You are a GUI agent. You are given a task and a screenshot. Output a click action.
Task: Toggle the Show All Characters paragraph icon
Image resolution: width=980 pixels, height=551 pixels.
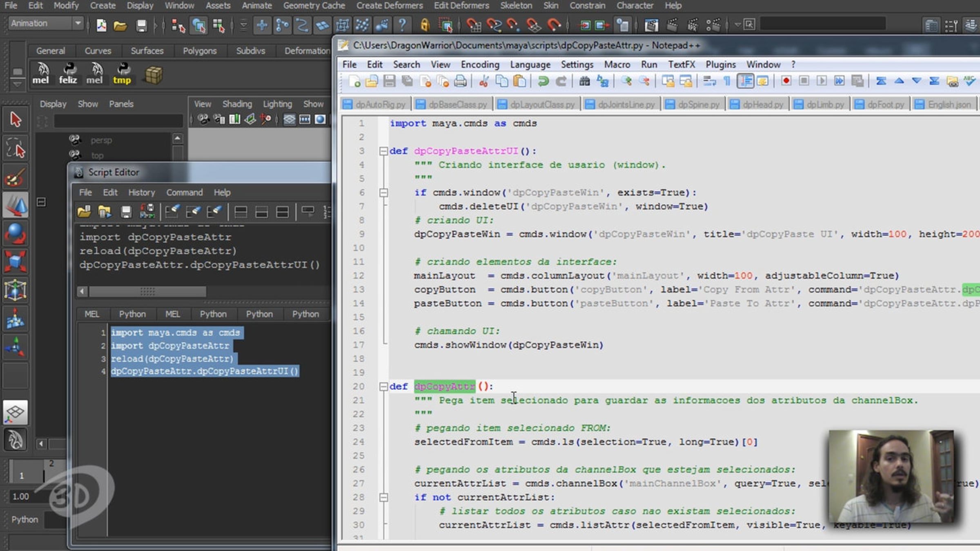727,81
